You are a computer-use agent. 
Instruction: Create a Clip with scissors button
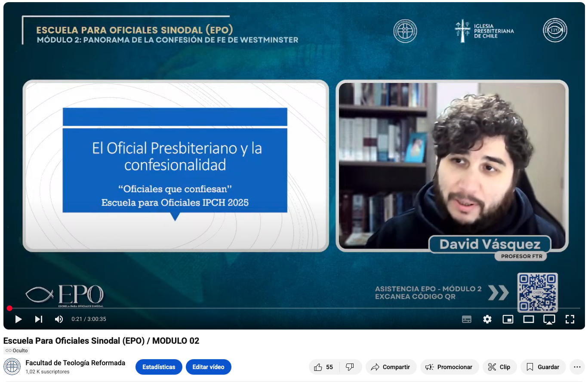click(x=499, y=367)
